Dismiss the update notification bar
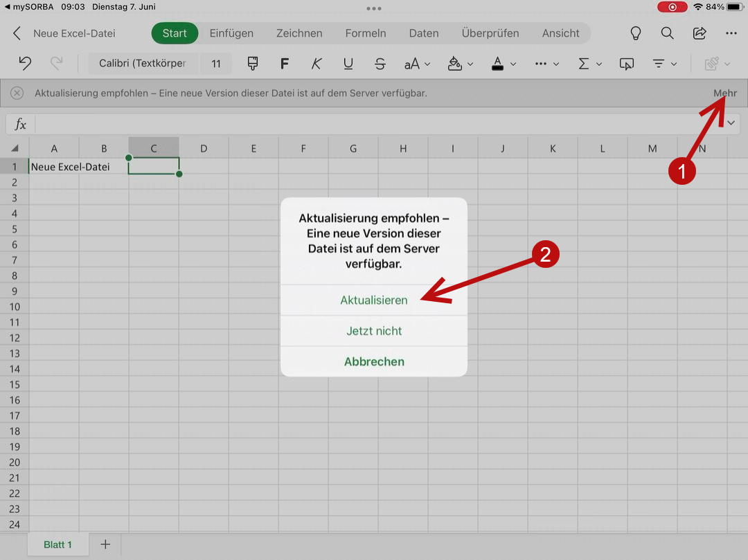The height and width of the screenshot is (560, 748). (17, 93)
